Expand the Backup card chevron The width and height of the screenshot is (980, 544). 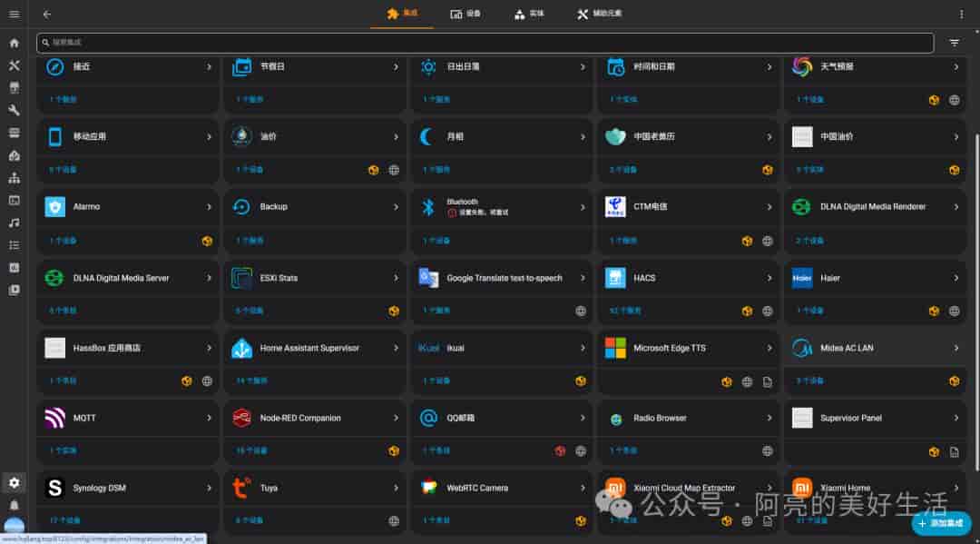click(396, 206)
